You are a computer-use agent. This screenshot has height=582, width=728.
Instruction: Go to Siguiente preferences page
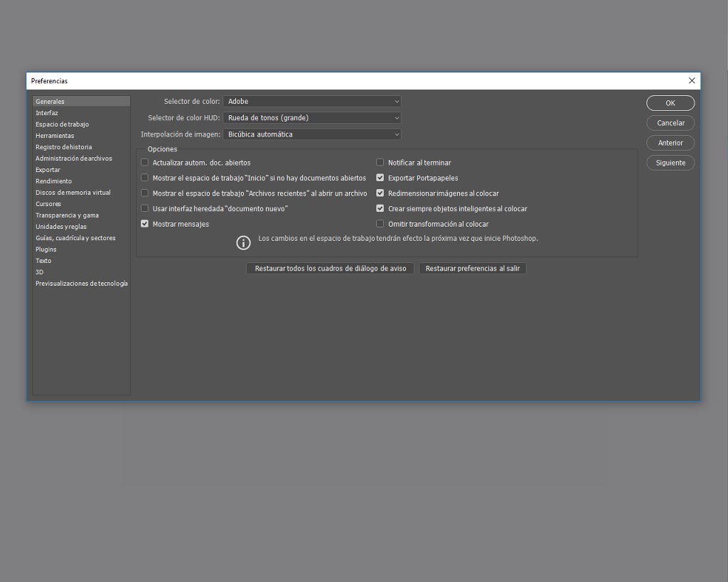tap(670, 163)
